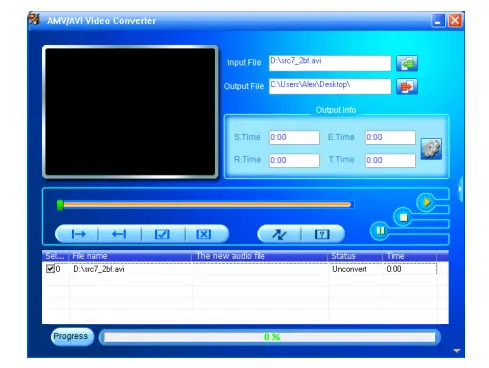Screen dimensions: 489x368
Task: Remove files with the X box button
Action: coord(204,234)
